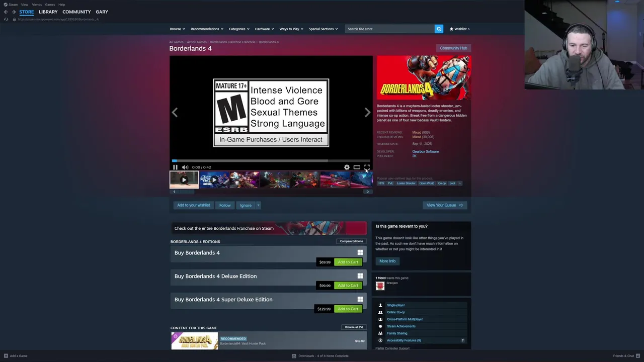Open the Wishlist link in store nav
644x362 pixels.
[x=459, y=29]
